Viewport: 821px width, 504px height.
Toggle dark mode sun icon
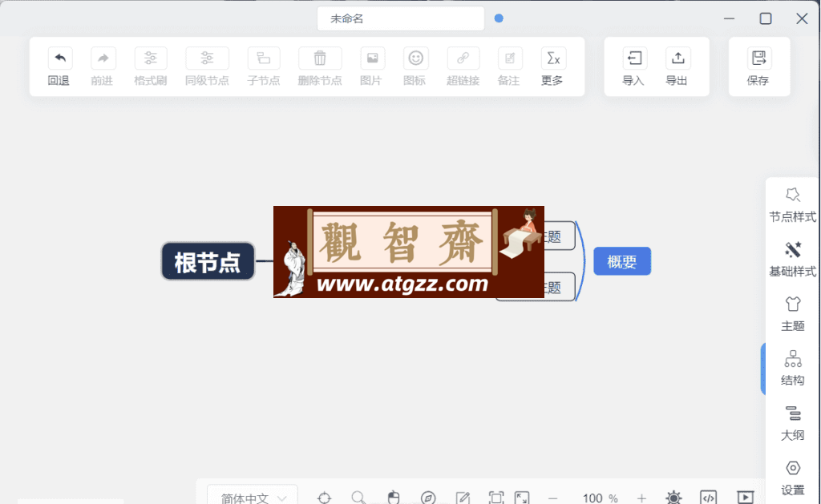point(673,498)
